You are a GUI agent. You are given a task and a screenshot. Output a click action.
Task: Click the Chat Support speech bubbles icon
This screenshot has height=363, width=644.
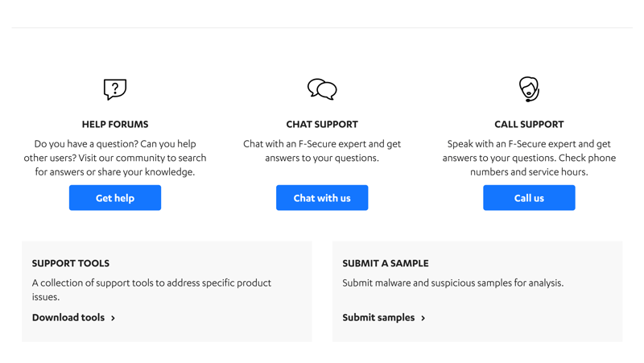tap(322, 89)
